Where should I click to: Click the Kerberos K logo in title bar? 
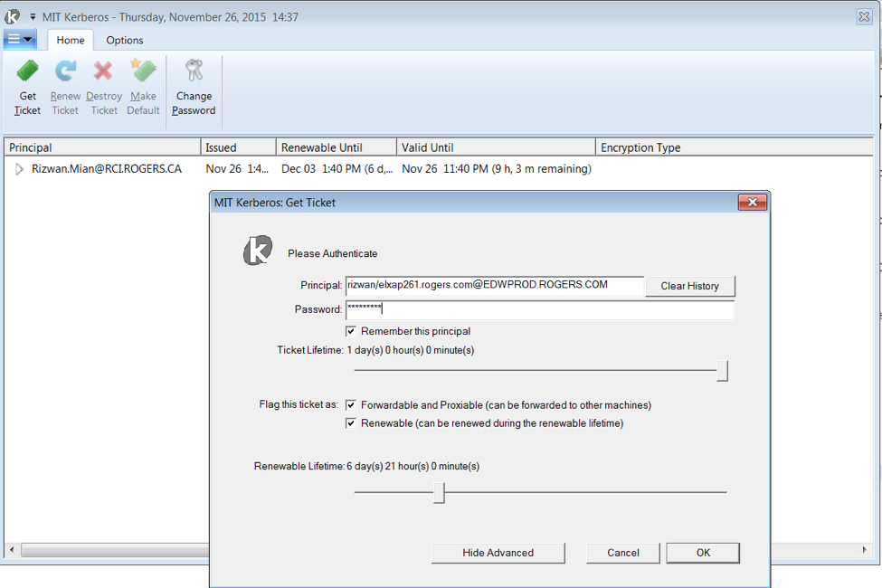point(13,17)
